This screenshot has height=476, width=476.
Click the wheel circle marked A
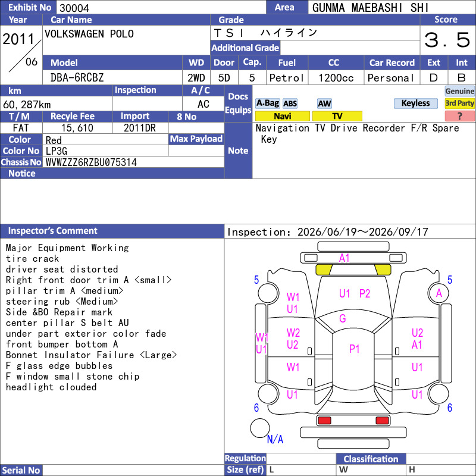(x=439, y=293)
